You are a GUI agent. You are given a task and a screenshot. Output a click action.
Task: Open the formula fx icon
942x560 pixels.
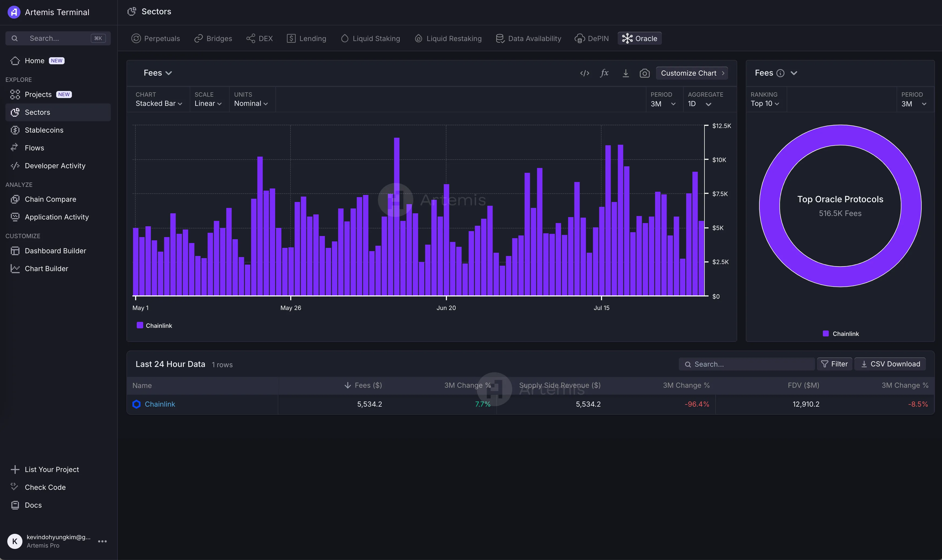[604, 73]
